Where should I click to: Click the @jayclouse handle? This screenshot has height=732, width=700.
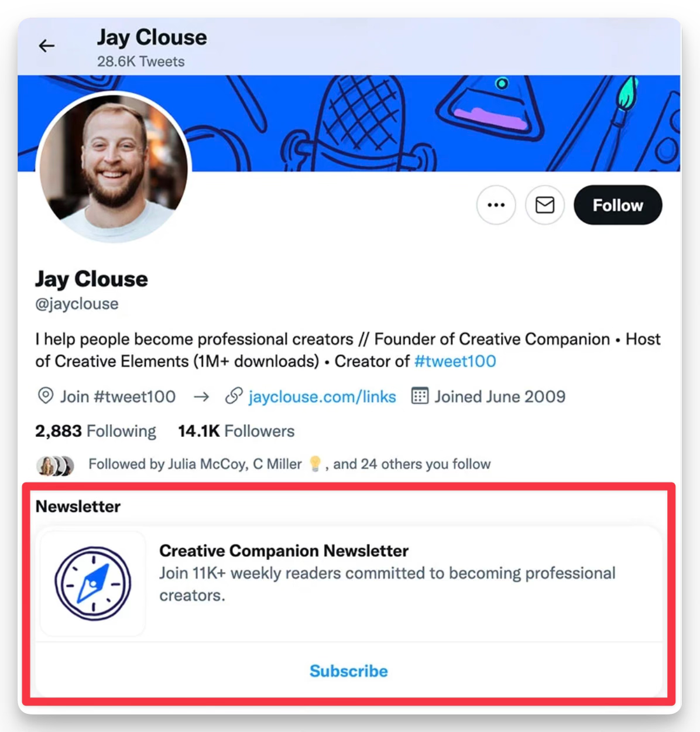tap(77, 304)
